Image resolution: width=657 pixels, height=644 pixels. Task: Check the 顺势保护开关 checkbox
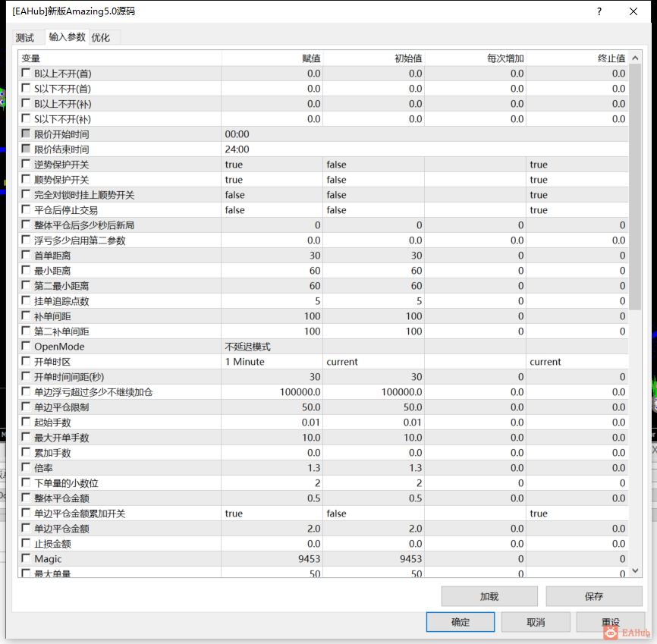26,179
